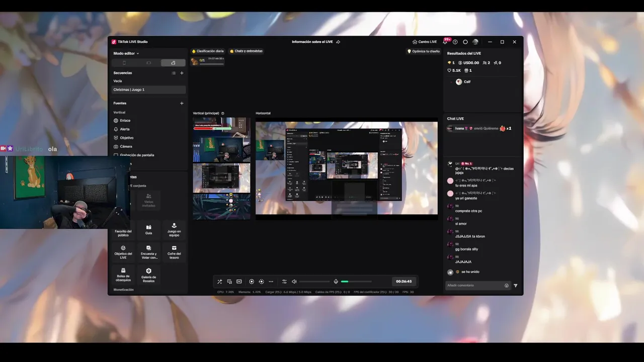Viewport: 644px width, 362px height.
Task: Open the Juego en equipo tool
Action: (x=174, y=230)
